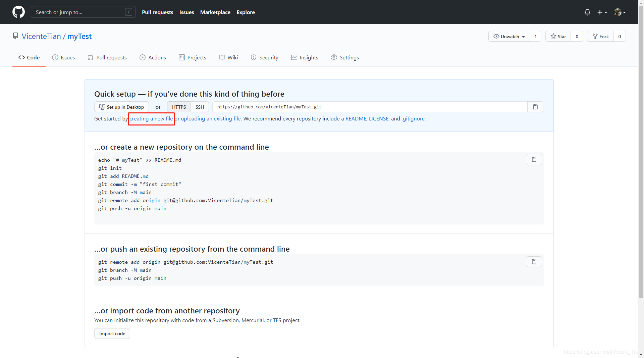This screenshot has width=644, height=358.
Task: Open the LICENSE link
Action: (379, 118)
